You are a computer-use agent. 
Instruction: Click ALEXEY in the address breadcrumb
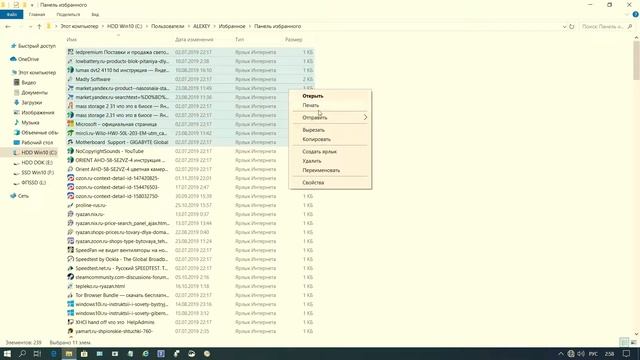pos(202,27)
